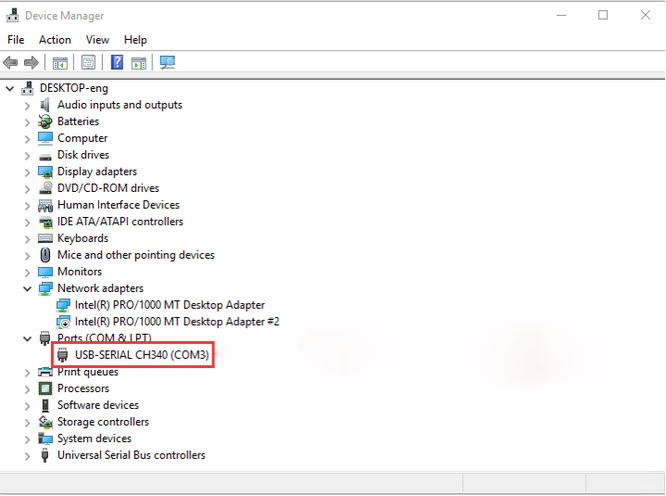Expand the Keyboards category
This screenshot has height=496, width=666.
(x=27, y=239)
